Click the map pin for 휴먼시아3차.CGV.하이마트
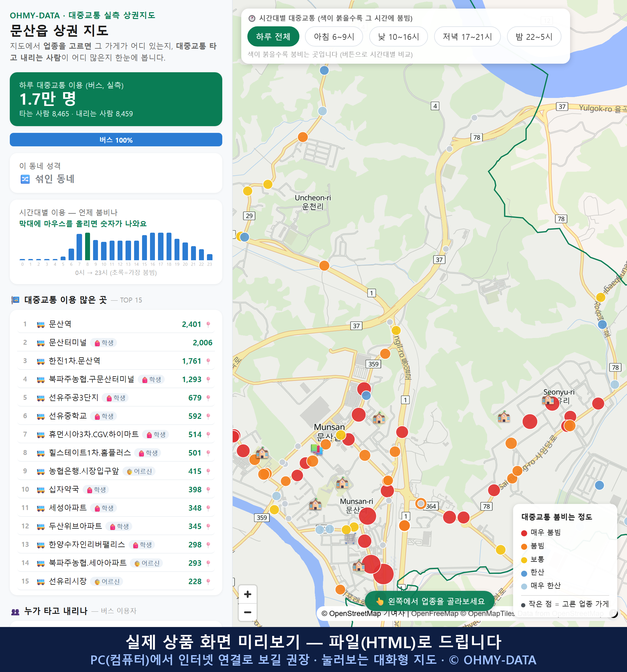The height and width of the screenshot is (672, 627). (208, 435)
